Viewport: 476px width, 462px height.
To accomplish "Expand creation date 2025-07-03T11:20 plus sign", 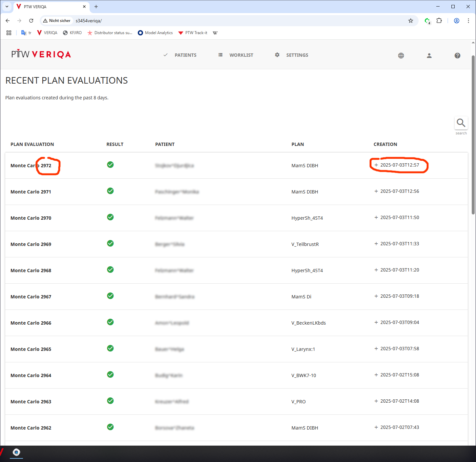I will coord(376,270).
